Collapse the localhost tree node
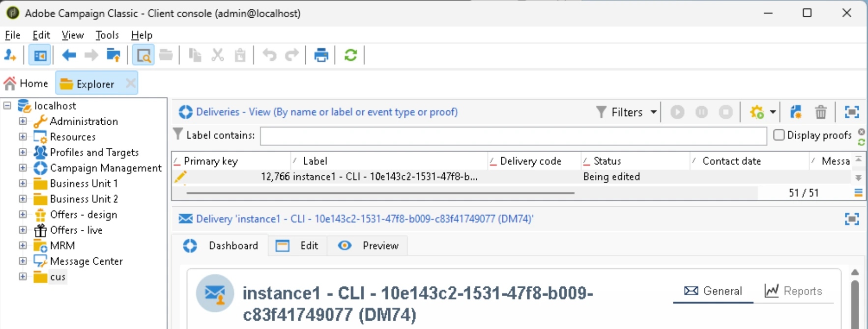This screenshot has width=868, height=329. [x=7, y=106]
